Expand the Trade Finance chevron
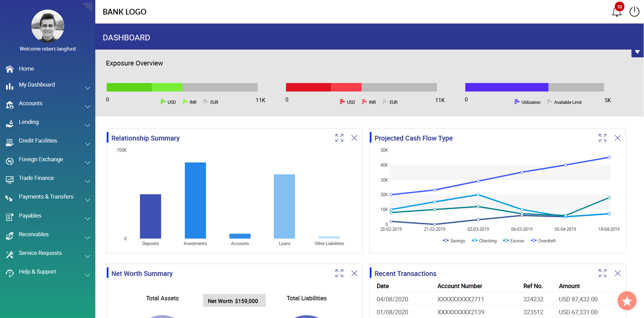The image size is (644, 318). 87,181
